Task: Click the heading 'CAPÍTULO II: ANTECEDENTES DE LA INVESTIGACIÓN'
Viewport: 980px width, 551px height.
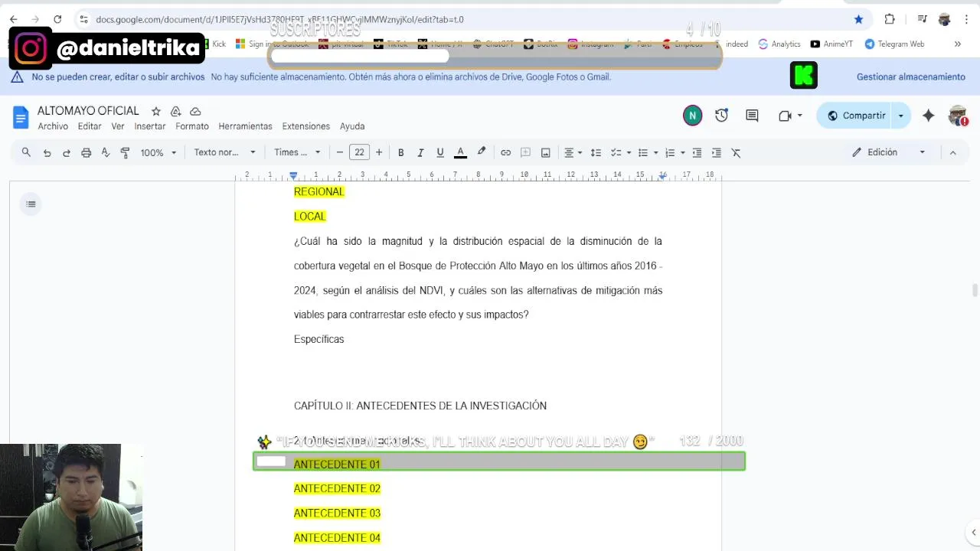Action: 420,406
